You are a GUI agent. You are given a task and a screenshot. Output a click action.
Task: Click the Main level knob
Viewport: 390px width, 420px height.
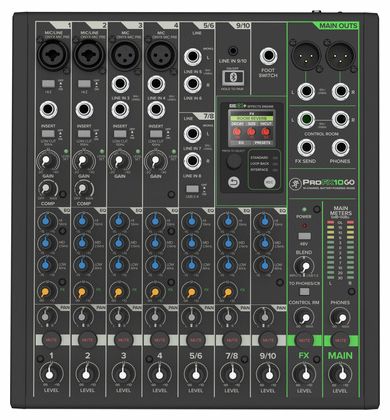point(341,374)
